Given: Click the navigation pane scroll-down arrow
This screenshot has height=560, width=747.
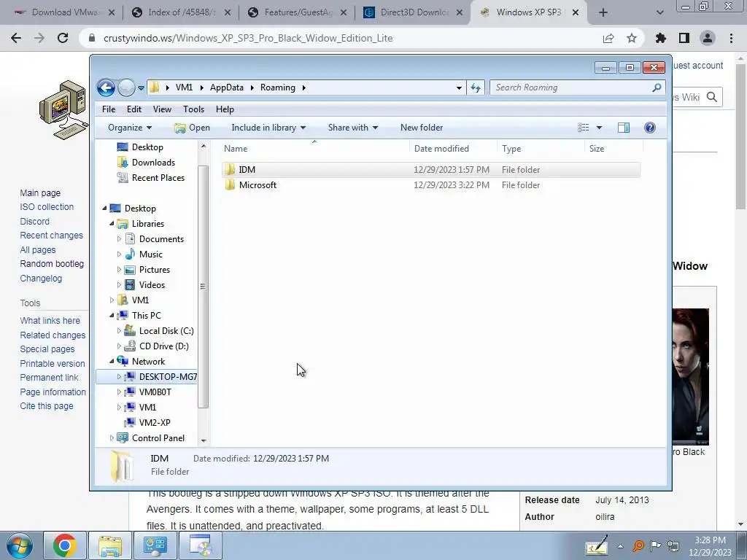Looking at the screenshot, I should pos(204,441).
